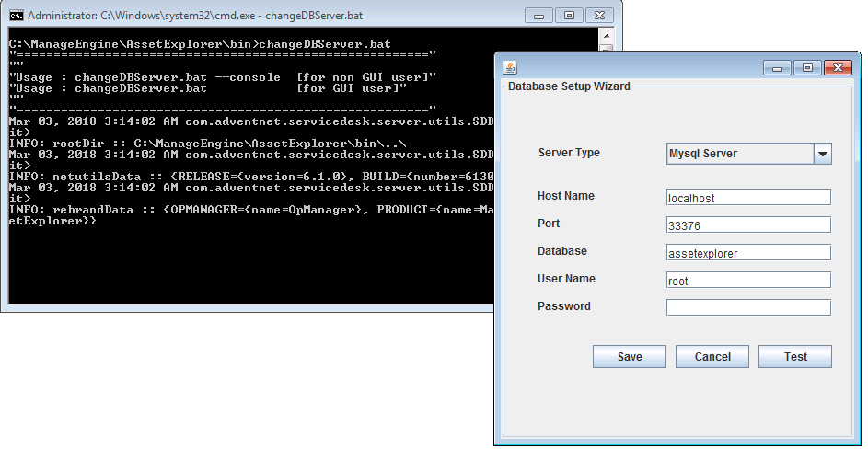This screenshot has width=868, height=449.
Task: Maximize the Database Setup Wizard window
Action: 807,67
